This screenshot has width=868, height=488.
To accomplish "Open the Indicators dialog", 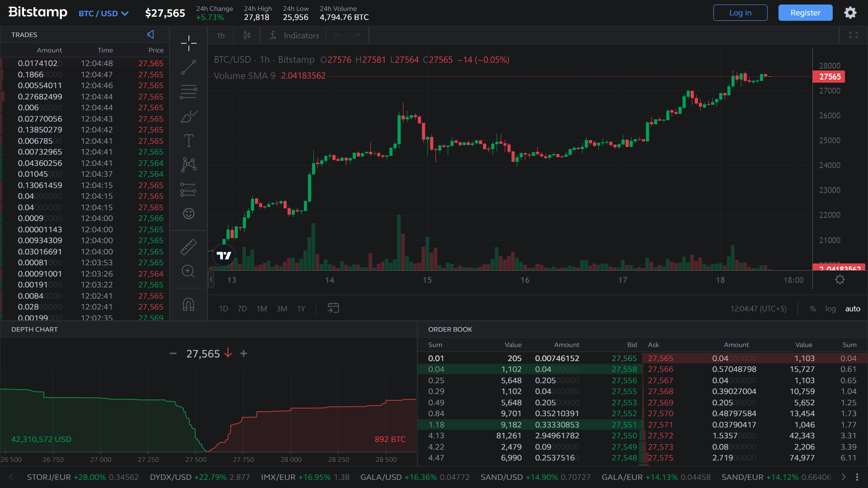I will (294, 35).
